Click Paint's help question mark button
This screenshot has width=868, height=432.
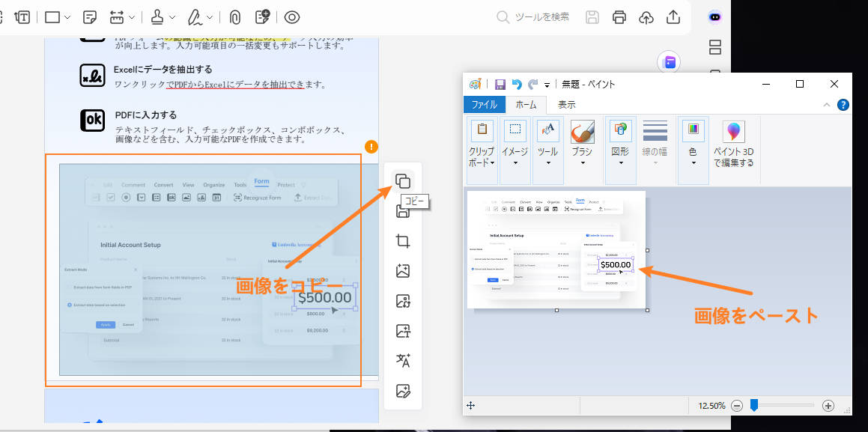(x=843, y=104)
